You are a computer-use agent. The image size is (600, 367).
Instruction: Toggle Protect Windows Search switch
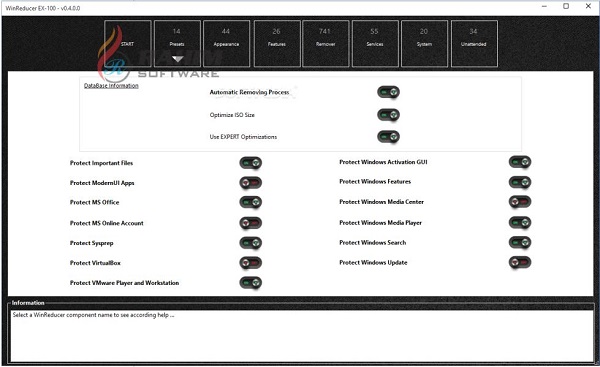pyautogui.click(x=520, y=242)
